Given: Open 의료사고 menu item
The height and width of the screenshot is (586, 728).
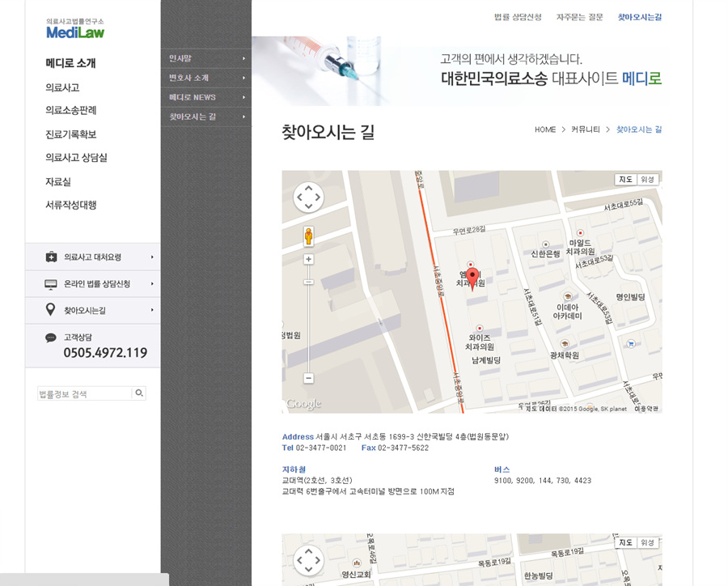Looking at the screenshot, I should pyautogui.click(x=62, y=87).
